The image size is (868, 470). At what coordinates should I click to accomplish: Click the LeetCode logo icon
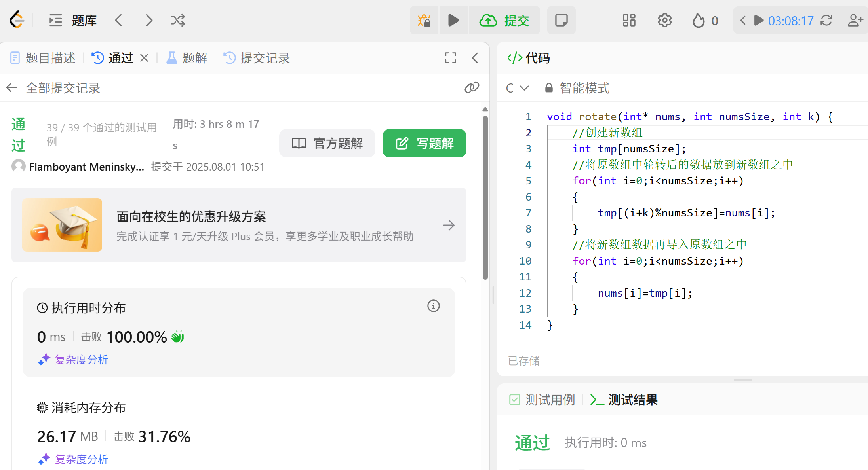coord(17,20)
